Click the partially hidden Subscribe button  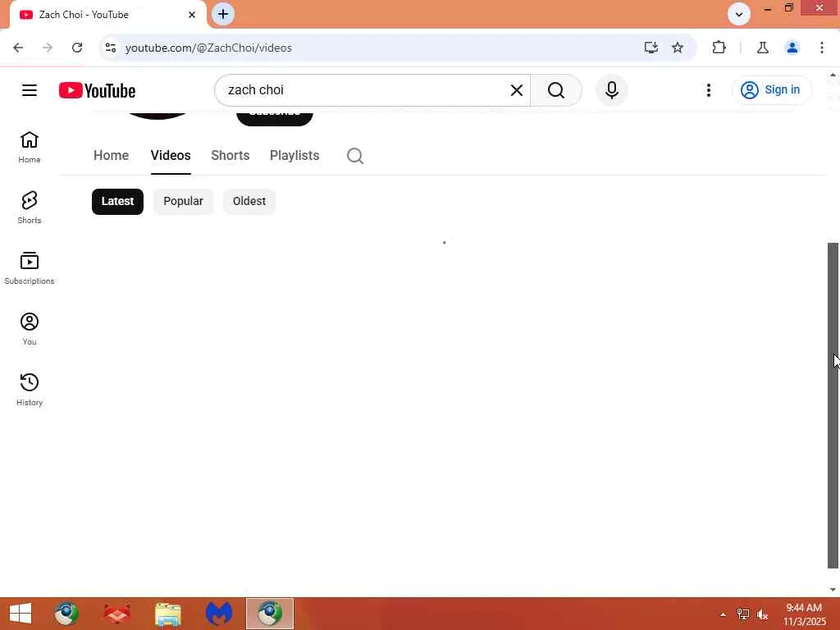(x=274, y=118)
